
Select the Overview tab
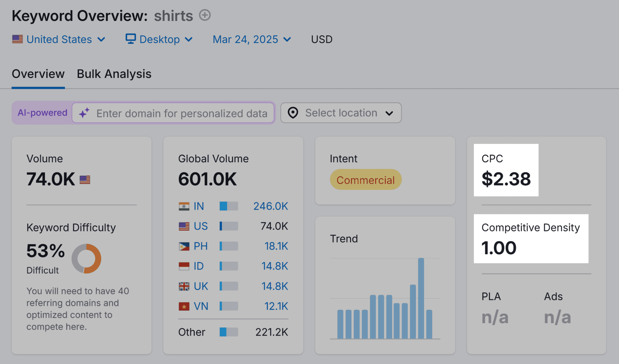(x=38, y=74)
